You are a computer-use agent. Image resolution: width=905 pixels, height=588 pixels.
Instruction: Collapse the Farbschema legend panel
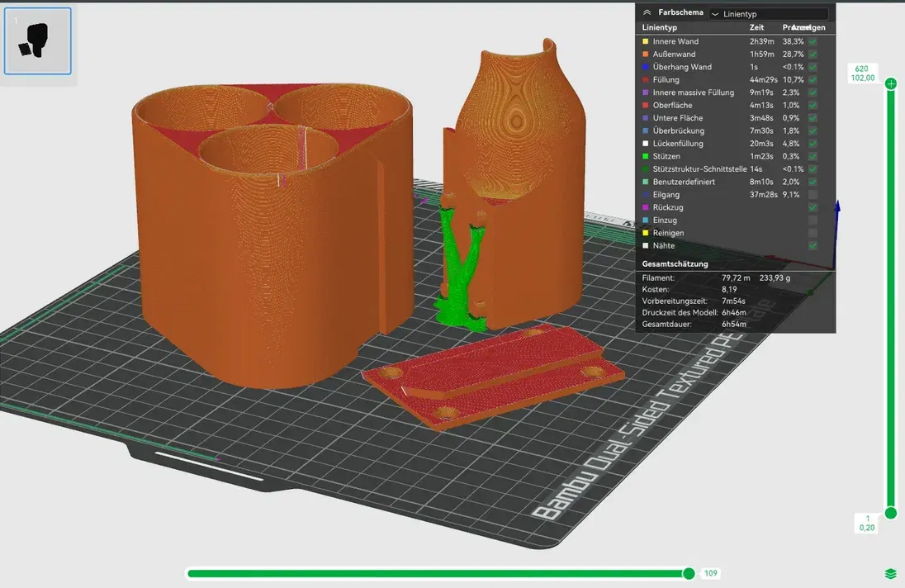point(647,12)
